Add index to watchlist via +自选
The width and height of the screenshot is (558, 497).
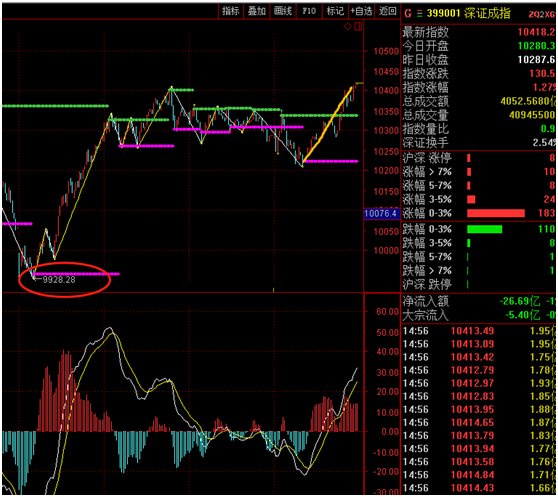361,11
